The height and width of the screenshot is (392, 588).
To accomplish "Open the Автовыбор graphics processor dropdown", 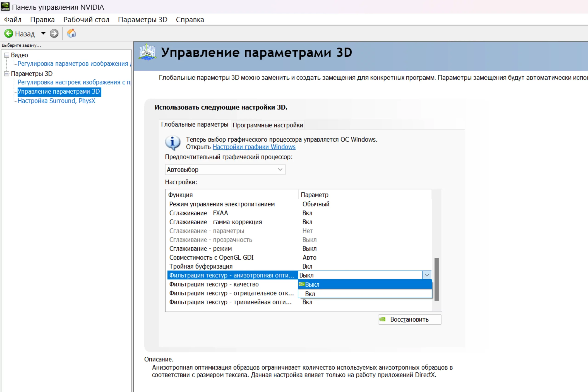I will tap(225, 169).
